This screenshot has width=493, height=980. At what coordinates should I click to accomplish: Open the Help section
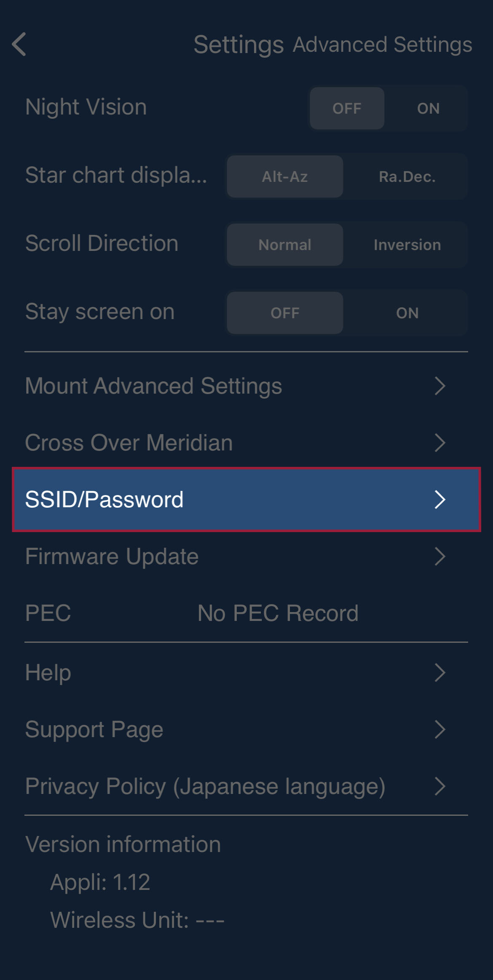[x=48, y=672]
